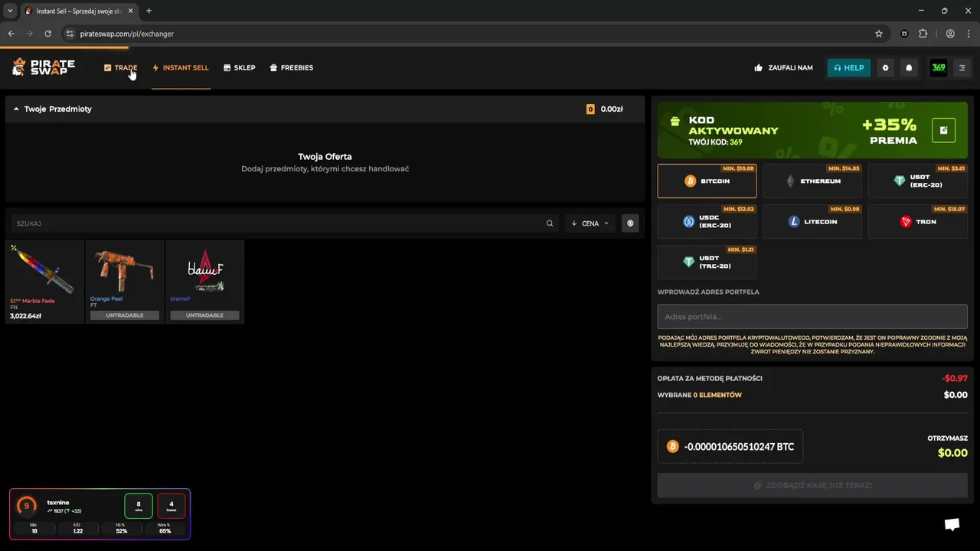Click the Instant Sell browser tab
Viewport: 980px width, 551px height.
(79, 11)
